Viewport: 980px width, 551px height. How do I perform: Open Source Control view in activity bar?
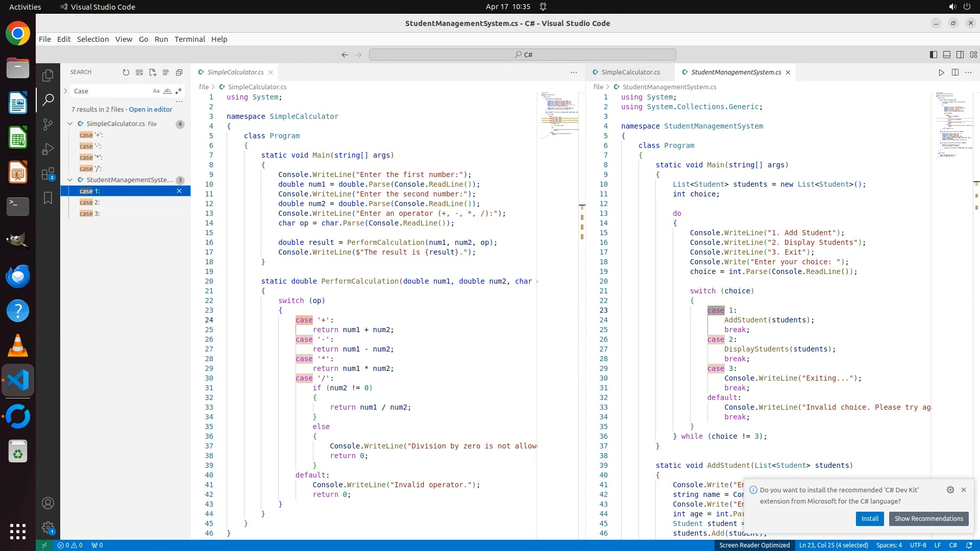point(48,124)
